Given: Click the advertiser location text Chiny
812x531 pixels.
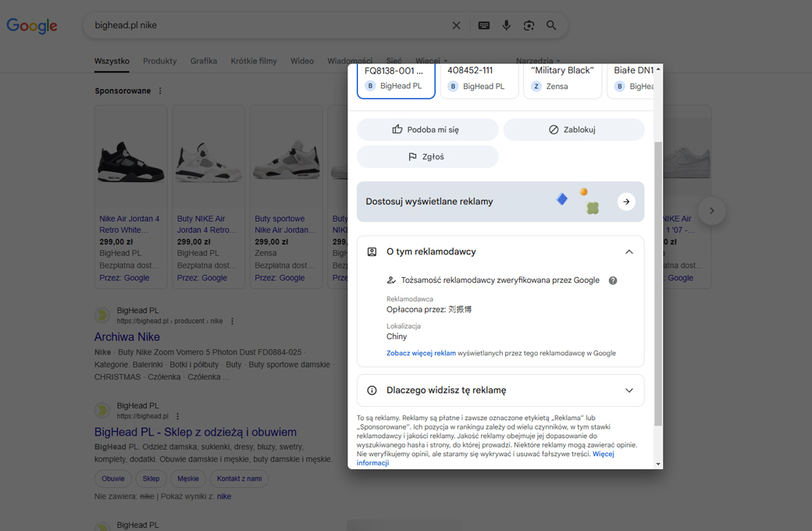Looking at the screenshot, I should coord(397,337).
